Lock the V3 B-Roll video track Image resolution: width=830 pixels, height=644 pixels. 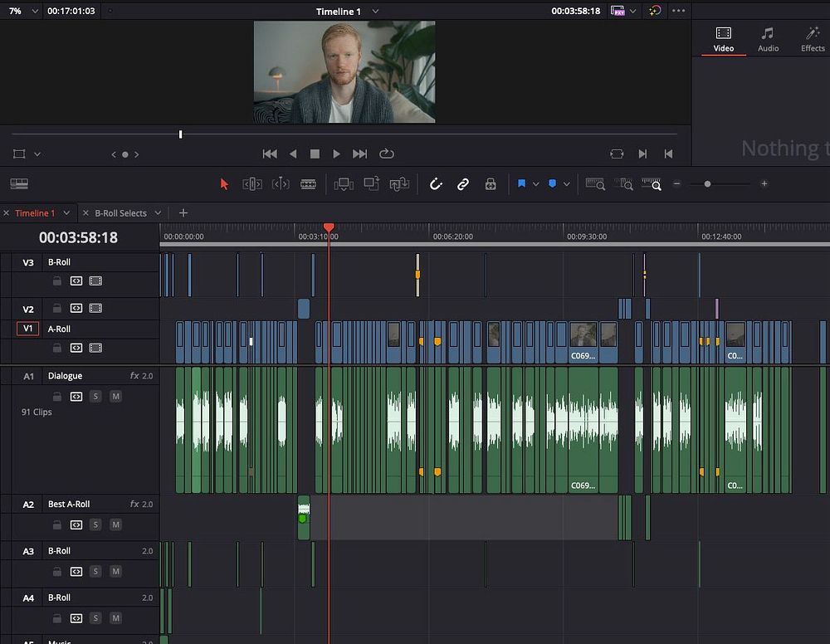click(x=56, y=281)
